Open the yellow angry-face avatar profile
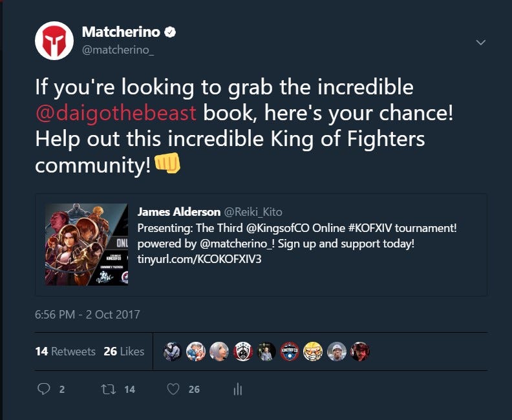This screenshot has width=512, height=420. pyautogui.click(x=313, y=352)
